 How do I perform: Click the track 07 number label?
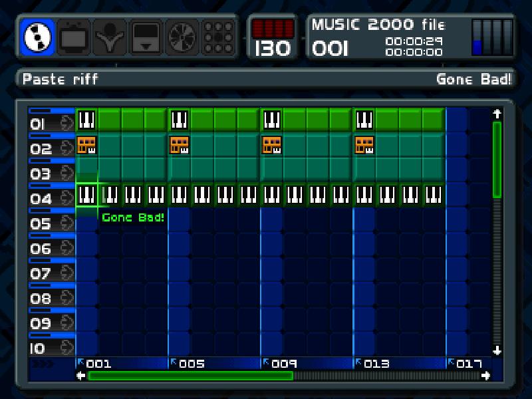point(41,274)
